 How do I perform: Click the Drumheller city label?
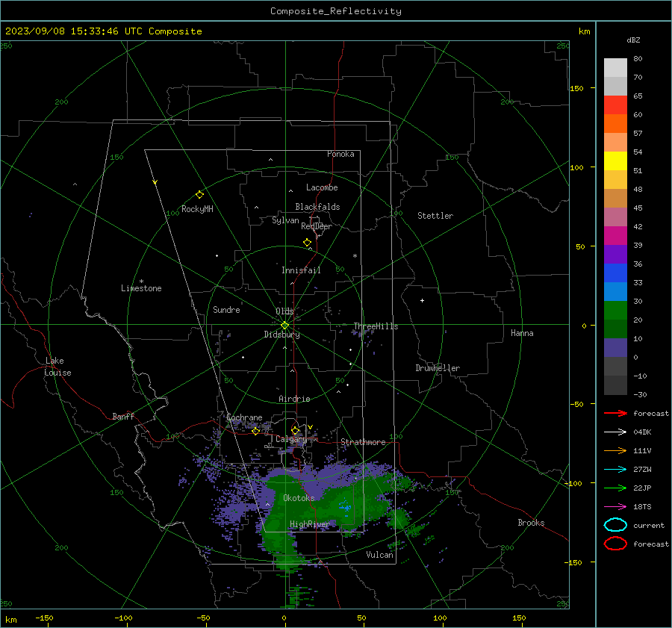(x=438, y=368)
